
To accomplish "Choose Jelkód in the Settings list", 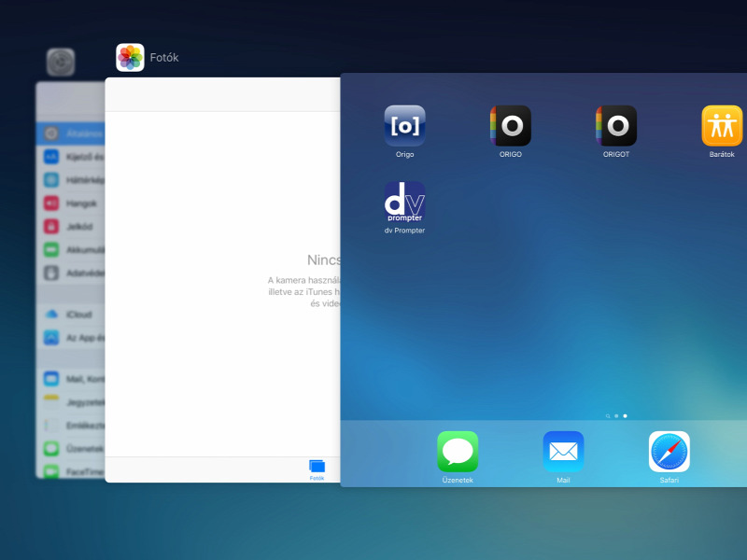I will (71, 227).
